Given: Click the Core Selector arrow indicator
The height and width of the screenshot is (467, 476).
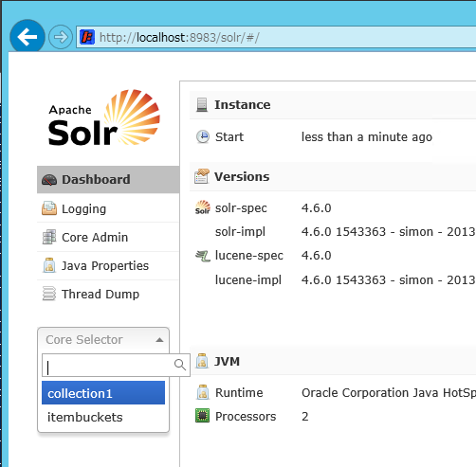Looking at the screenshot, I should (x=159, y=340).
